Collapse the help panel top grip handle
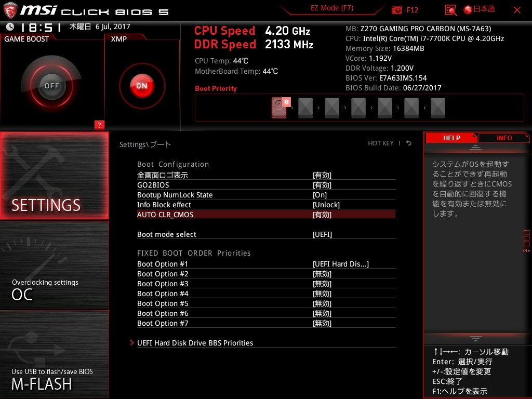This screenshot has height=399, width=532. (476, 148)
